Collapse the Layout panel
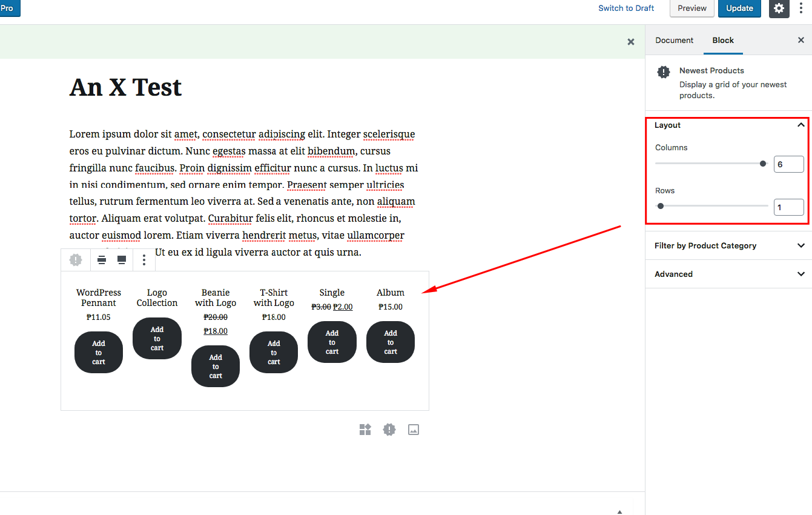 [x=729, y=125]
